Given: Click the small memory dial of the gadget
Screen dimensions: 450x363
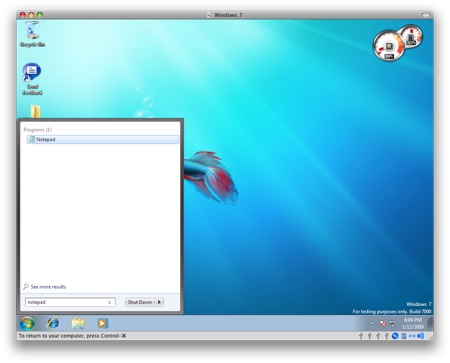Looking at the screenshot, I should [412, 36].
